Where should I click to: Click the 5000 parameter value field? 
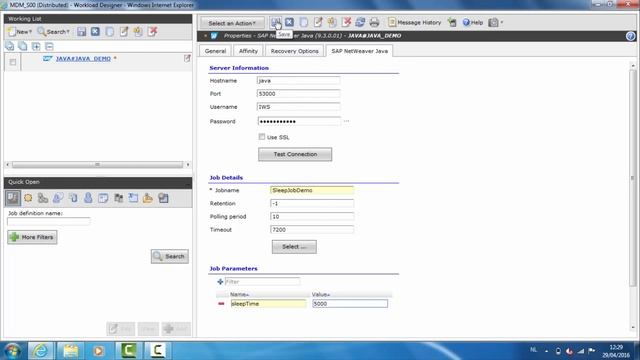pyautogui.click(x=350, y=304)
